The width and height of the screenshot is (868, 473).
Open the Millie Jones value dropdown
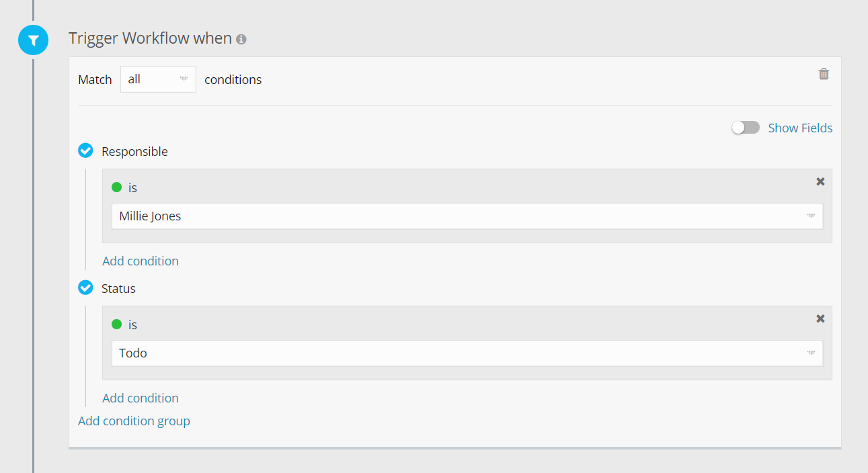click(x=467, y=216)
